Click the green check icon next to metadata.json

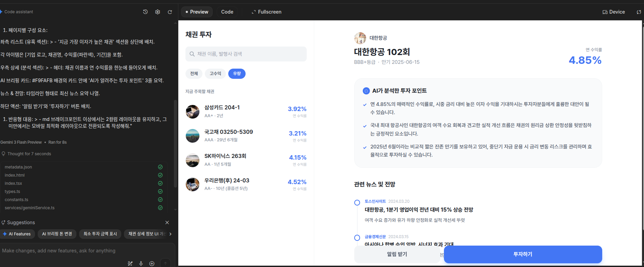point(160,167)
